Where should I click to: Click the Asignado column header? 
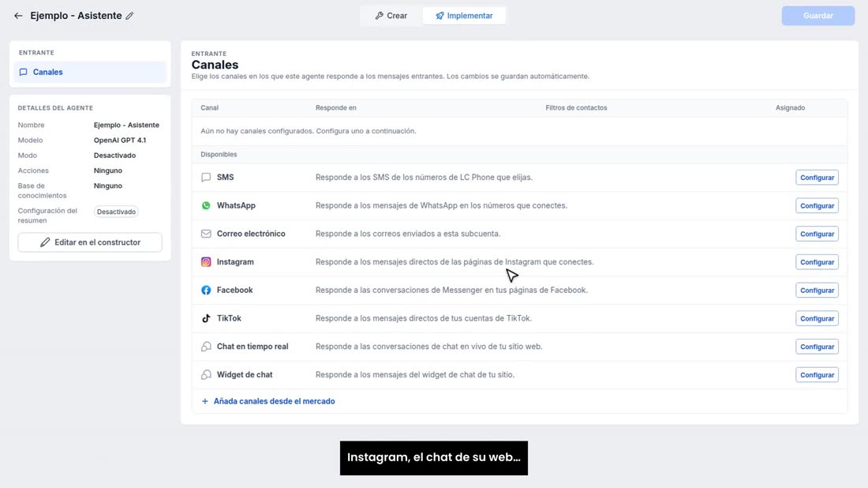[x=790, y=108]
